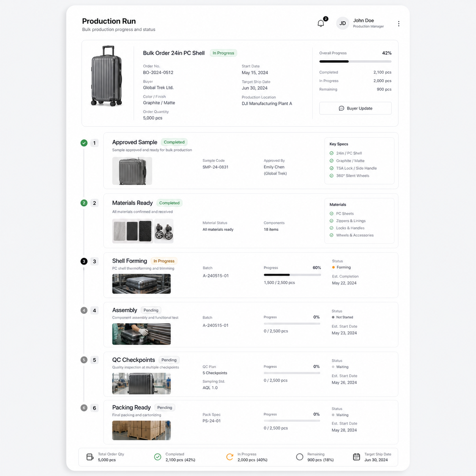Open wheels component thumbnail

click(x=164, y=231)
